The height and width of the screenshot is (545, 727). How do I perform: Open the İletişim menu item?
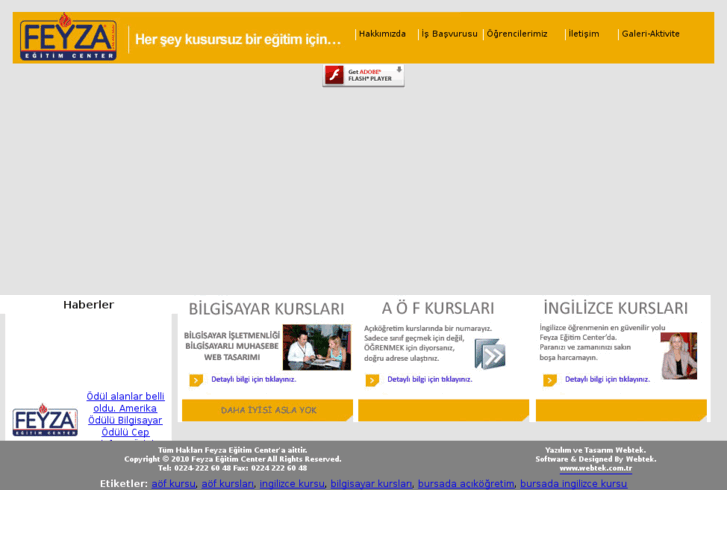pyautogui.click(x=584, y=34)
